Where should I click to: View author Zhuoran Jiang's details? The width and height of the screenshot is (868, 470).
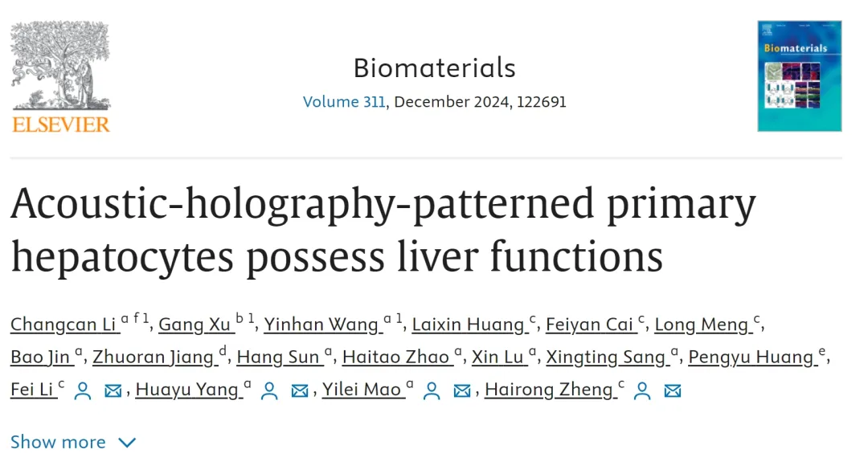pos(153,357)
